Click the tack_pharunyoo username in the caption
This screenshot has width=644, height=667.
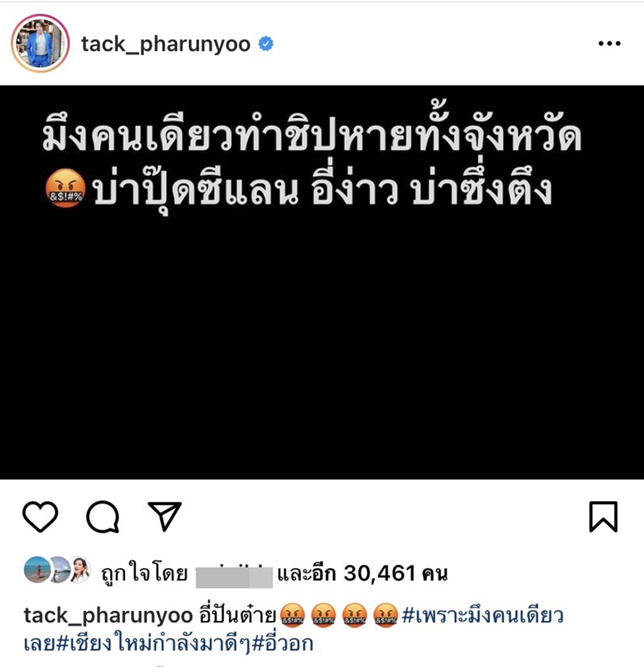108,616
